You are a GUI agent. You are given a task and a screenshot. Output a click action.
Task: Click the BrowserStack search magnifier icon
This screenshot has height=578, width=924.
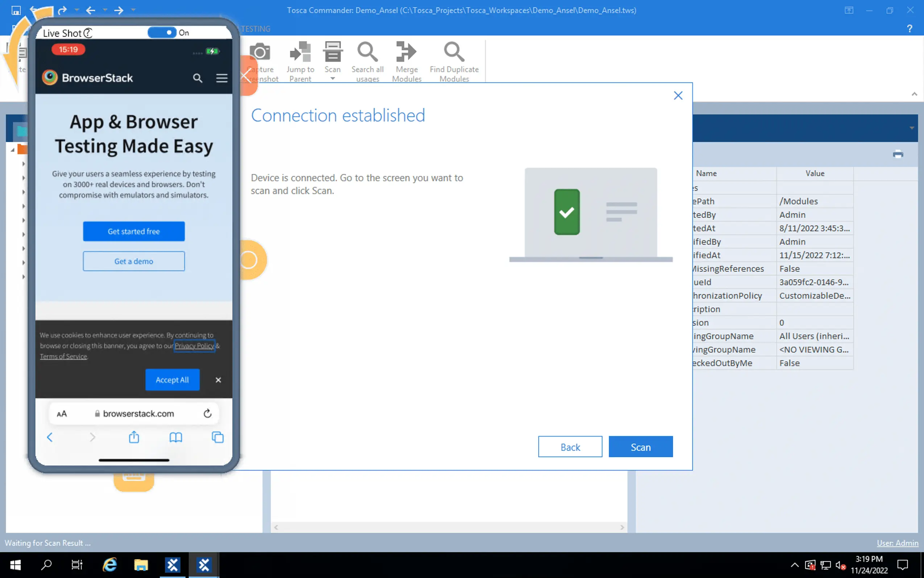pos(197,78)
